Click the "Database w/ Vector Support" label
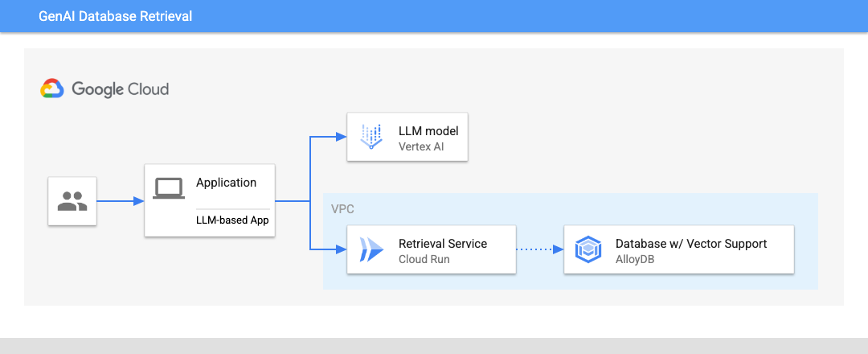Viewport: 868px width, 354px height. (x=690, y=243)
